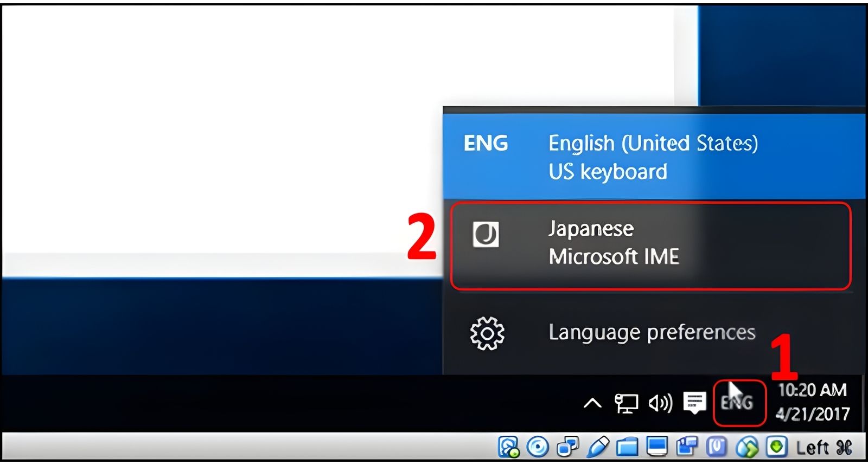Click VirtualBox display indicator icon
The height and width of the screenshot is (465, 868).
pos(657,447)
